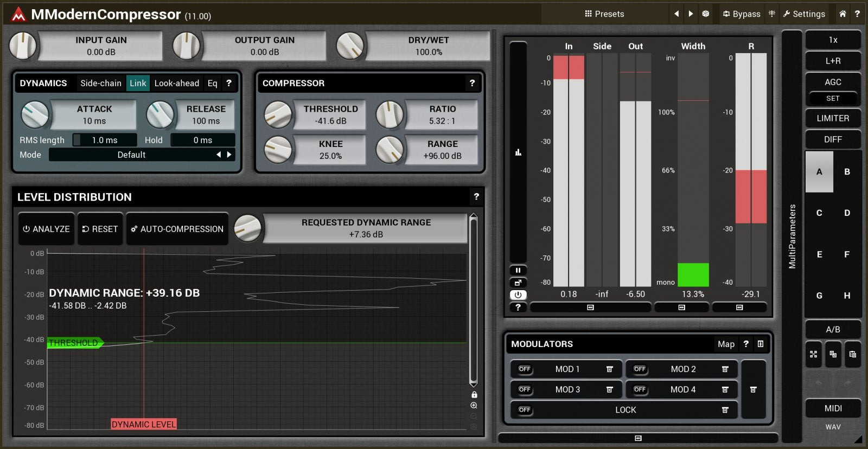This screenshot has height=449, width=868.
Task: Click the Knee value field
Action: 330,150
